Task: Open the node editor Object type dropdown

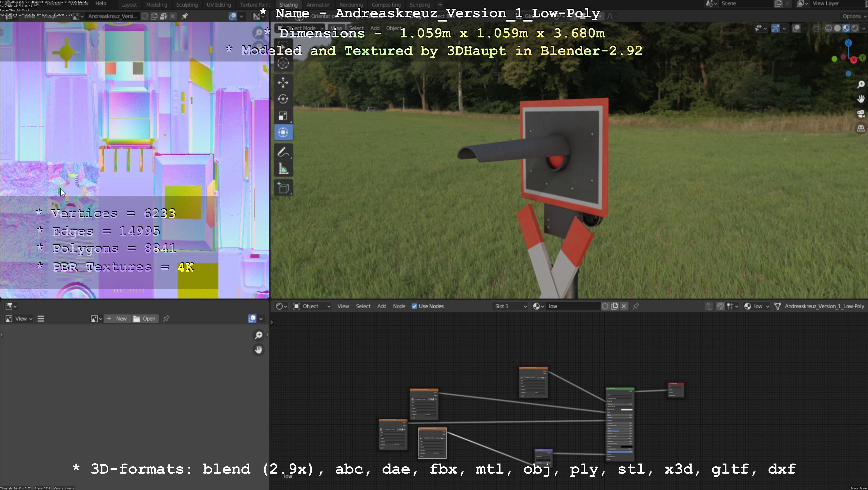Action: tap(312, 306)
